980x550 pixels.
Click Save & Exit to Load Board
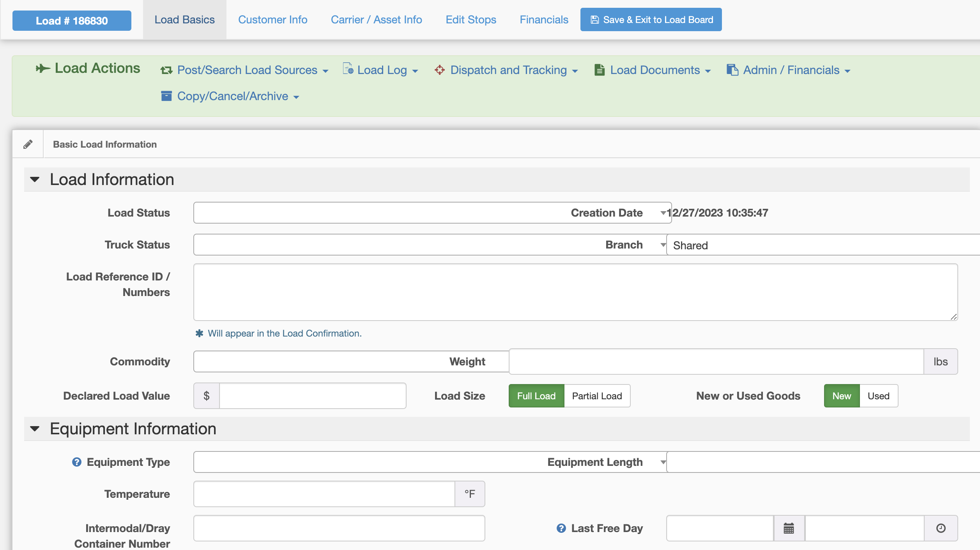coord(651,19)
